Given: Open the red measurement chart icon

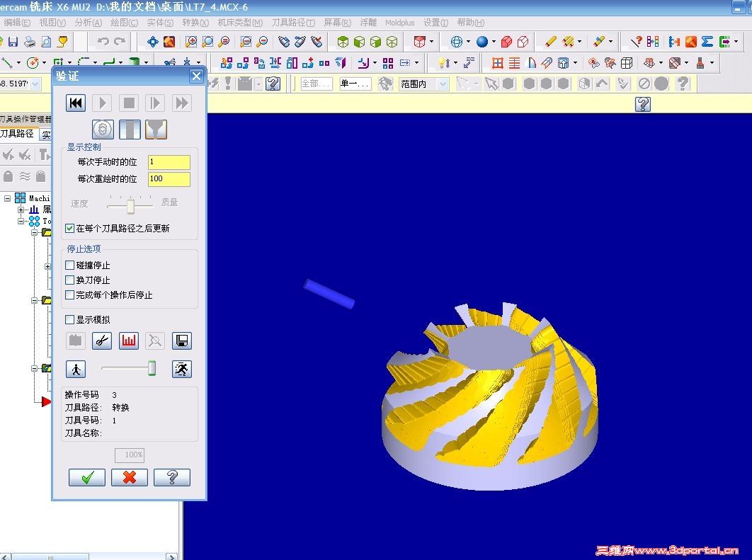Looking at the screenshot, I should 129,341.
